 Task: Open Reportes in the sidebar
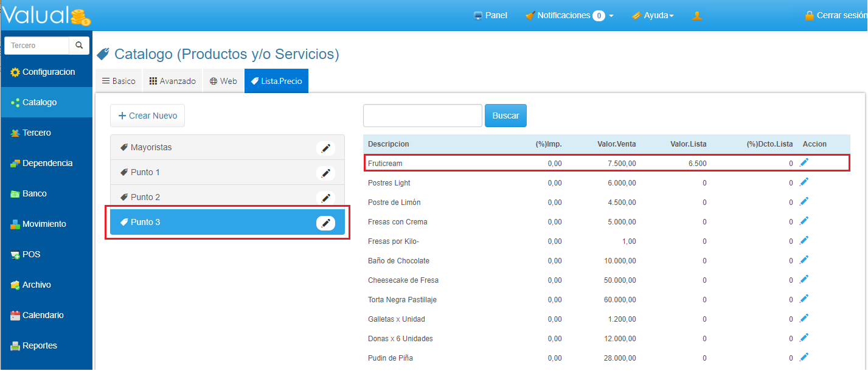point(40,345)
